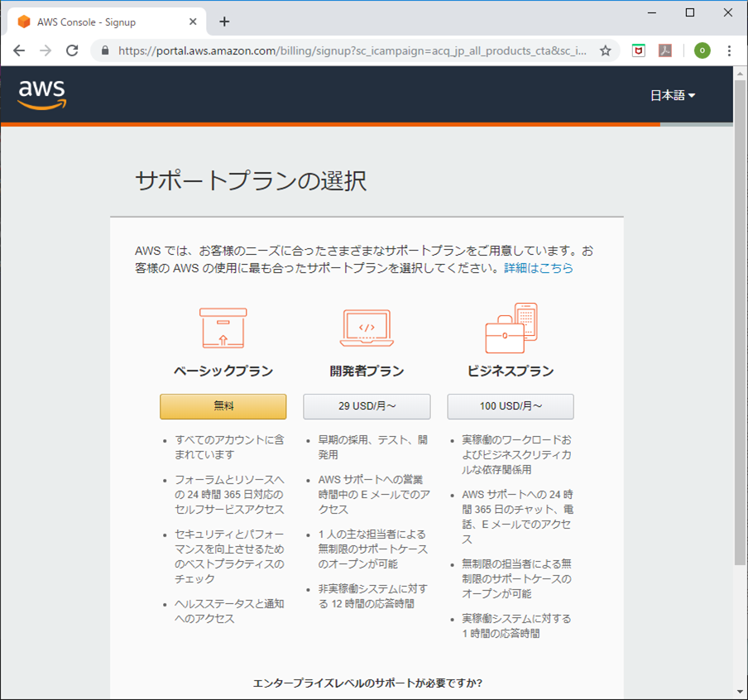Click the browser forward arrow
This screenshot has width=748, height=700.
pyautogui.click(x=46, y=50)
